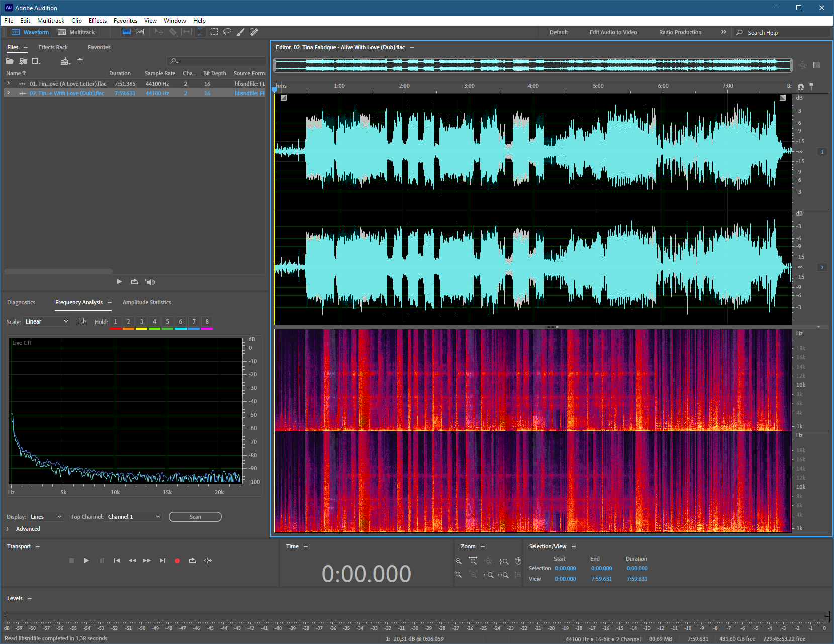The width and height of the screenshot is (834, 644).
Task: Click the Record button in Transport
Action: [177, 561]
